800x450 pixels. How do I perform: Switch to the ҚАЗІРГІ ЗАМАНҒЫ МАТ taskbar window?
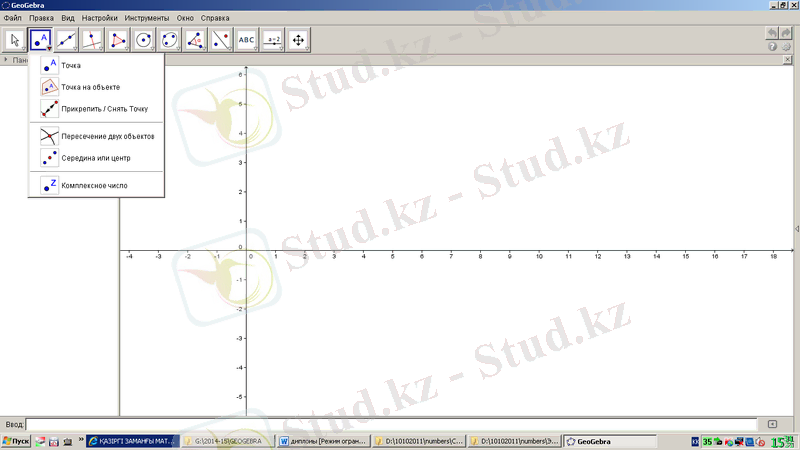[132, 441]
